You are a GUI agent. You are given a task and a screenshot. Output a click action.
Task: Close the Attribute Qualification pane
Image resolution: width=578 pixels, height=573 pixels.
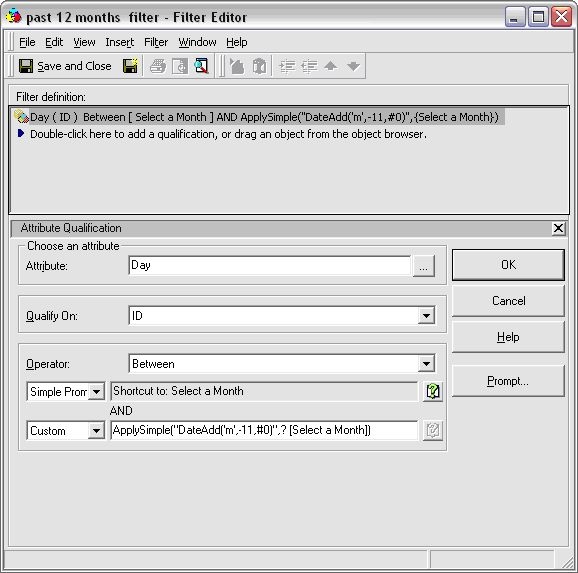(558, 228)
